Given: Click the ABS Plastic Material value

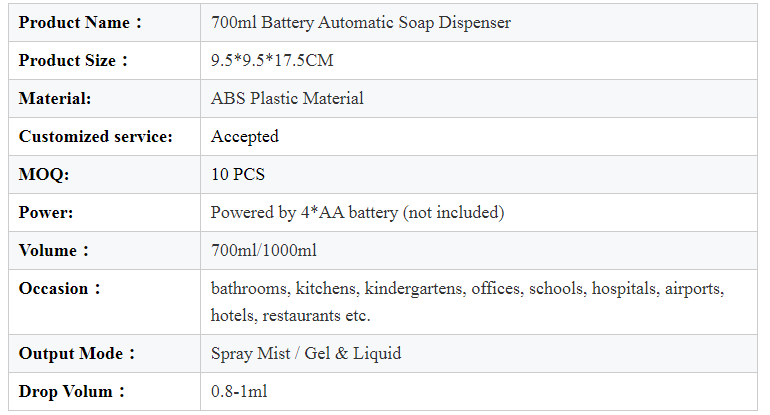Looking at the screenshot, I should point(287,98).
